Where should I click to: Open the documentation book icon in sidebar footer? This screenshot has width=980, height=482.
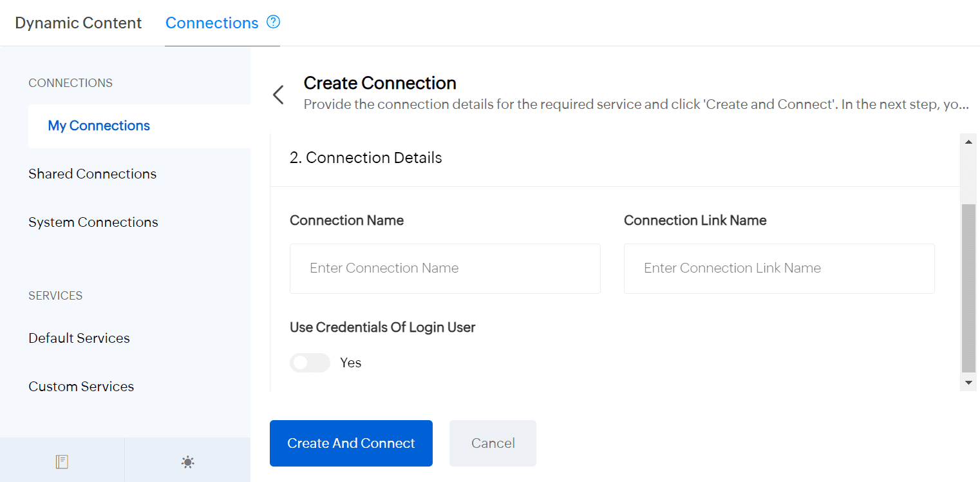click(x=62, y=461)
